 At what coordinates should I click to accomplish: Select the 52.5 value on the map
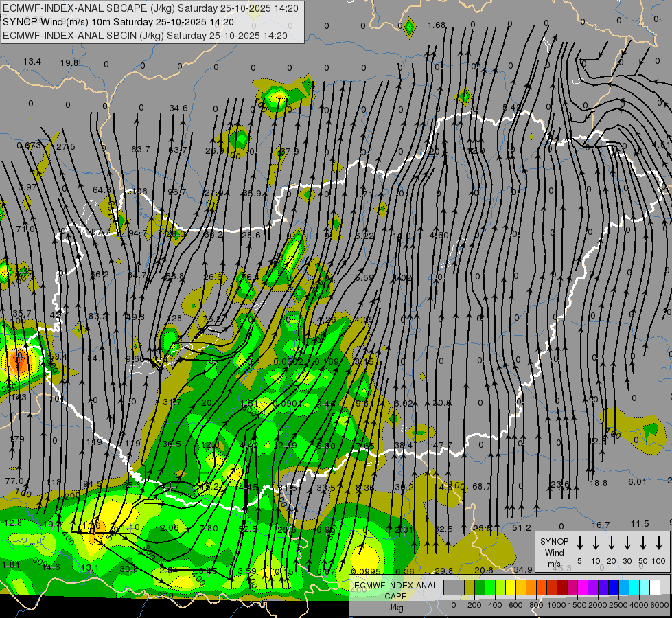247,529
